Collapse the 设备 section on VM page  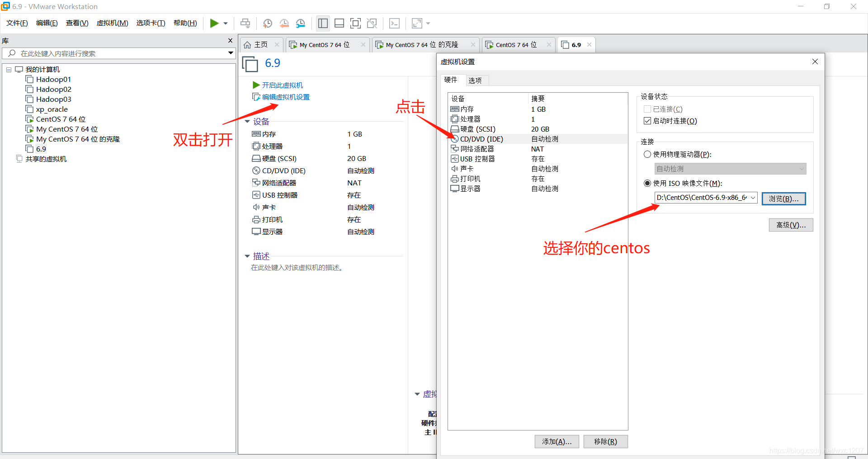coord(247,122)
